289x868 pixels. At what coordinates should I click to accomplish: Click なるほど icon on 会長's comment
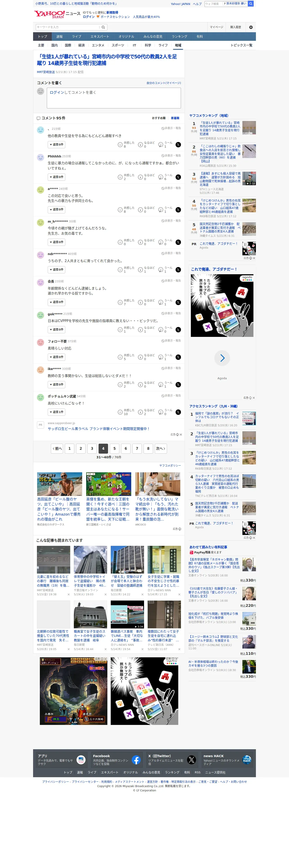click(x=140, y=303)
